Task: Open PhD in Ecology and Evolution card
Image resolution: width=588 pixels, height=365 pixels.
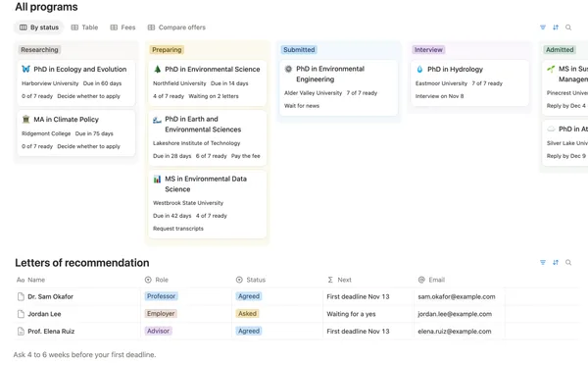Action: point(76,82)
